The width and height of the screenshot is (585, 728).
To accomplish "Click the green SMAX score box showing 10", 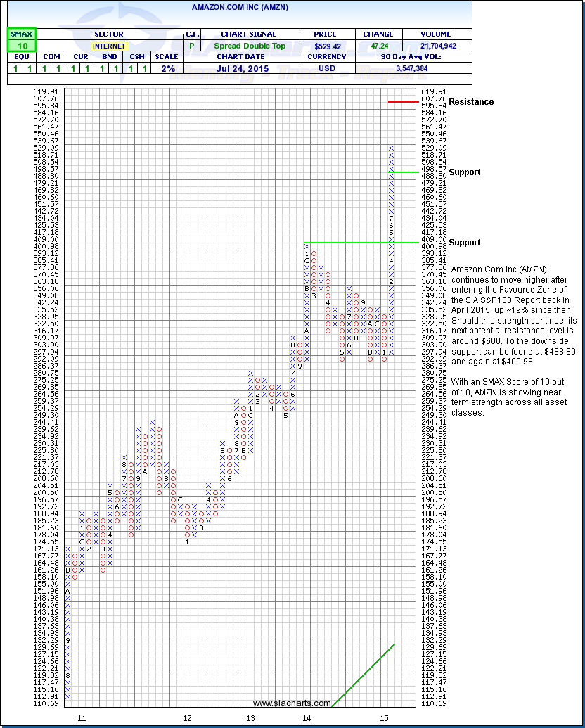I will point(22,46).
